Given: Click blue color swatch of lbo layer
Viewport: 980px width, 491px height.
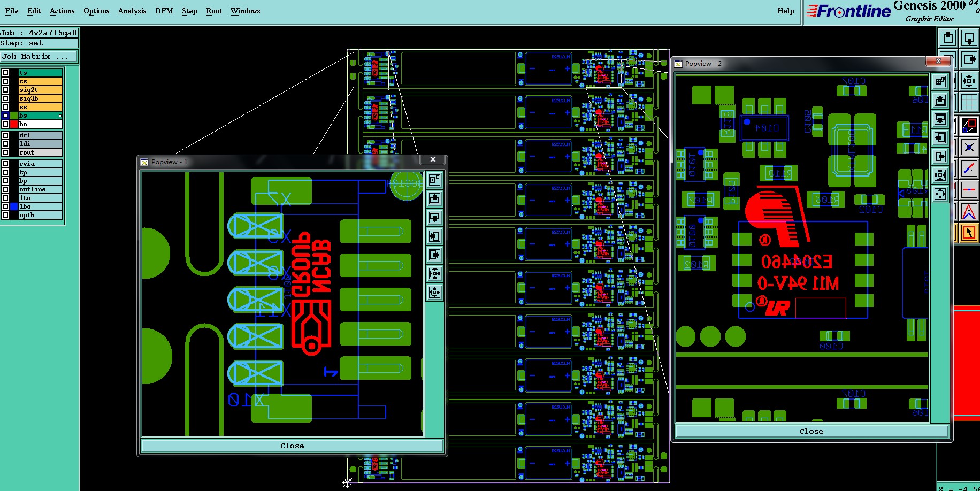Looking at the screenshot, I should click(x=14, y=206).
